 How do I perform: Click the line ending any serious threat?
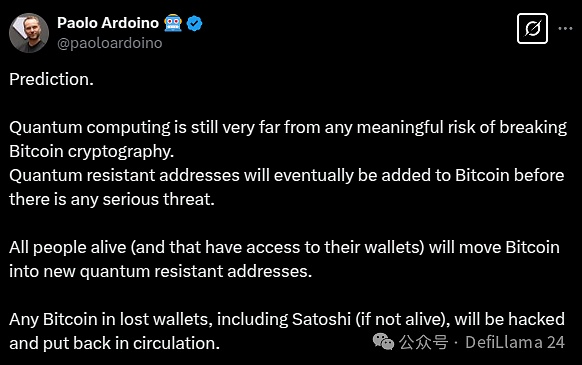coord(112,199)
